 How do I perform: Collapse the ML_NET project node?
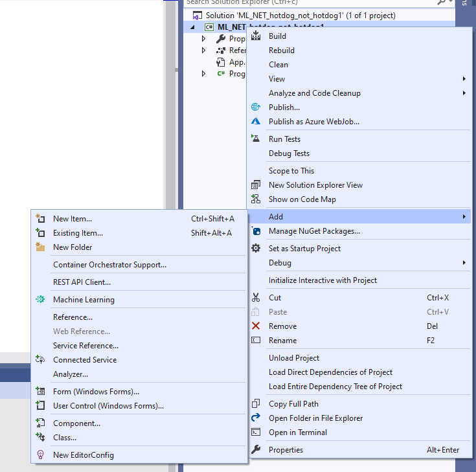(x=192, y=27)
